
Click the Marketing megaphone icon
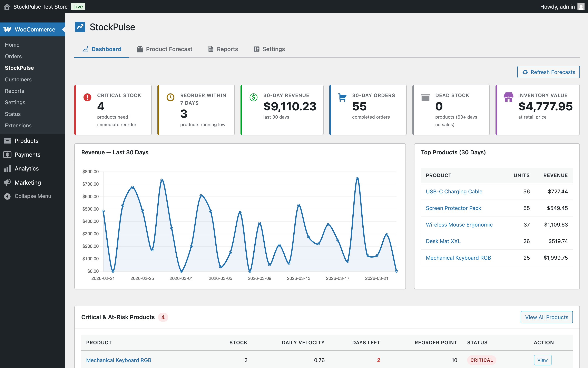pyautogui.click(x=7, y=183)
